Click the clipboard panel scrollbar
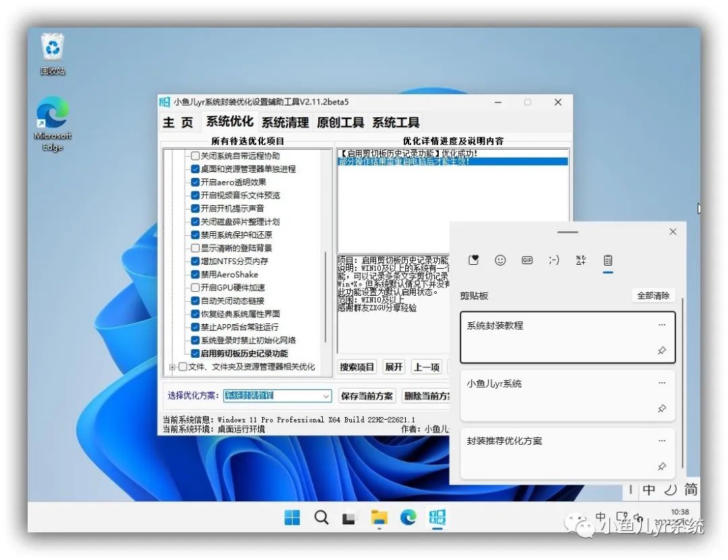728x560 pixels. point(682,383)
